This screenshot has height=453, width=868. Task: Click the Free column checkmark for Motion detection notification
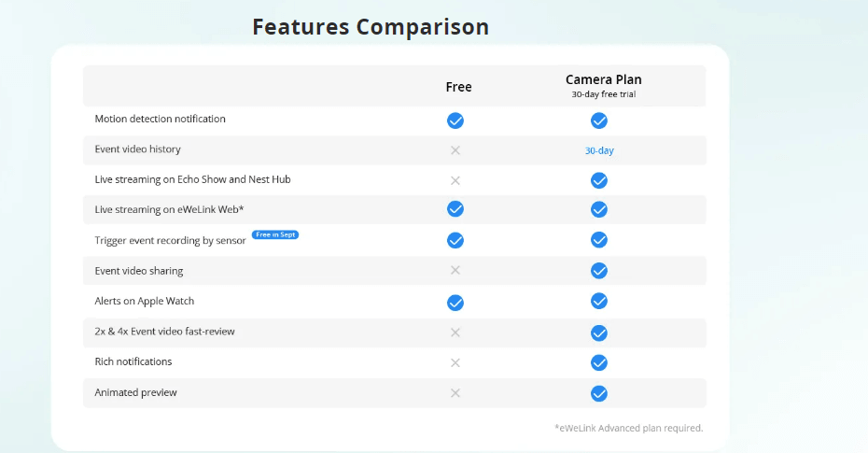pos(455,120)
